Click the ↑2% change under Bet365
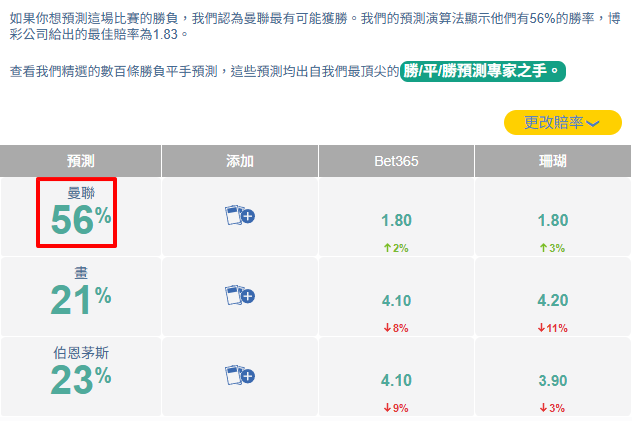Screen dimensions: 632x421 [396, 248]
